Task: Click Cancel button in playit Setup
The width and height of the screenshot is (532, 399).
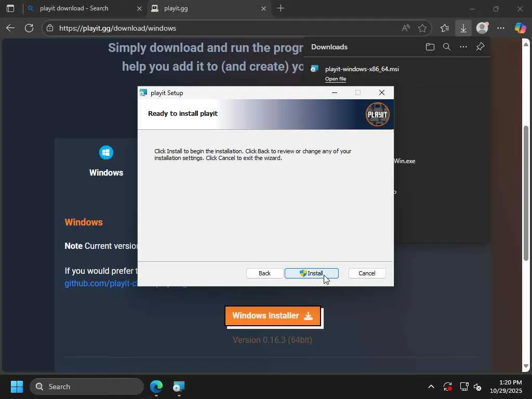Action: coord(367,273)
